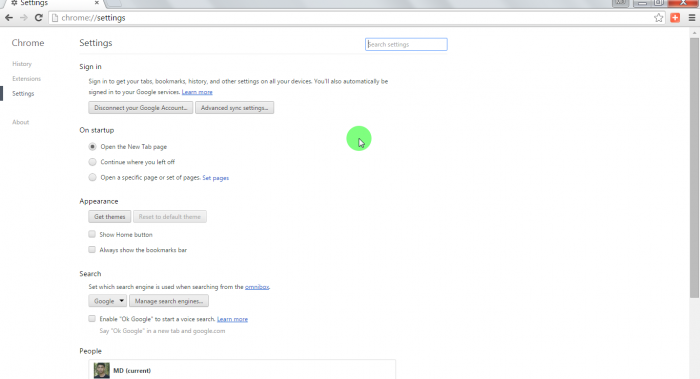Viewport: 700px width, 379px height.
Task: Enable Show Home button checkbox
Action: (x=92, y=234)
